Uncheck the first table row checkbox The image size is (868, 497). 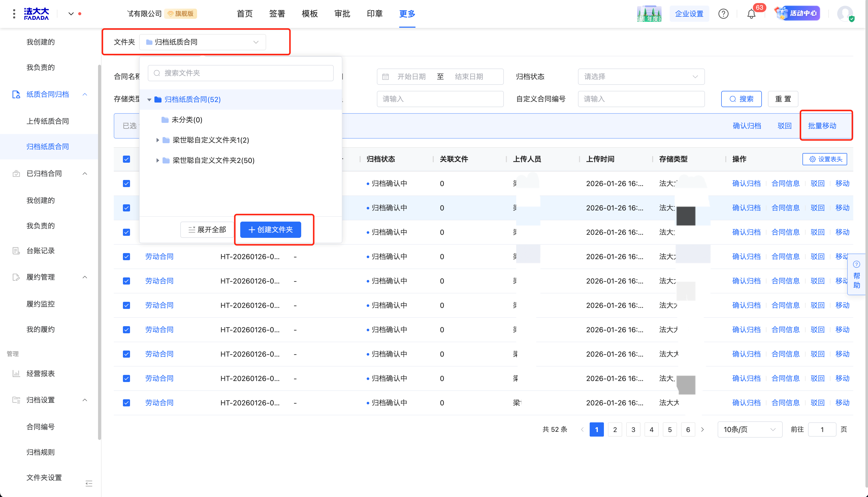126,184
